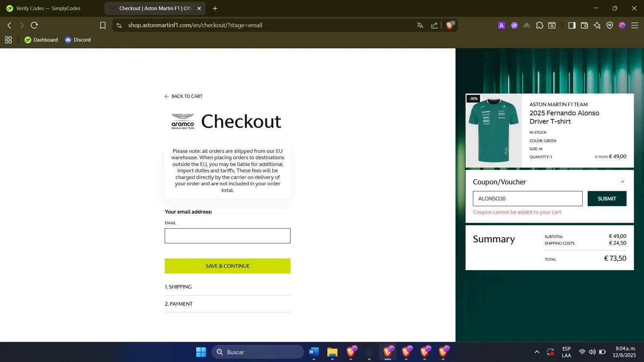Open the Brave Wallet icon
644x362 pixels.
[584, 25]
